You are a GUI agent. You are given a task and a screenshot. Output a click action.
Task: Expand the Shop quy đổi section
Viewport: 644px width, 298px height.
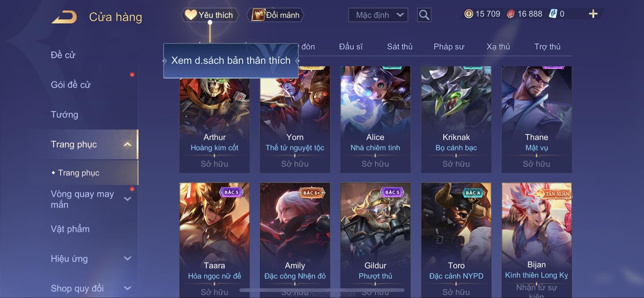coord(127,288)
